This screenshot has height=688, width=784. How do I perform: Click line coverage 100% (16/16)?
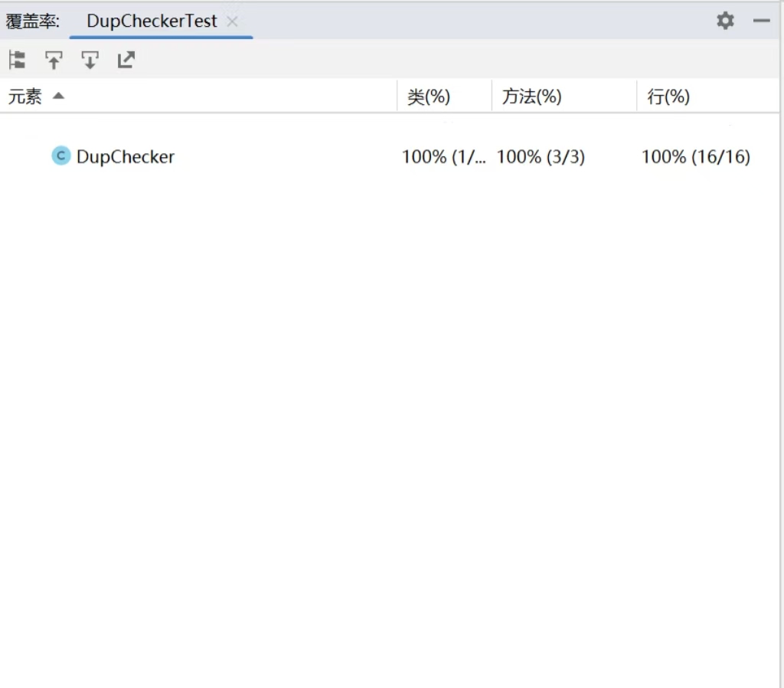[x=696, y=157]
